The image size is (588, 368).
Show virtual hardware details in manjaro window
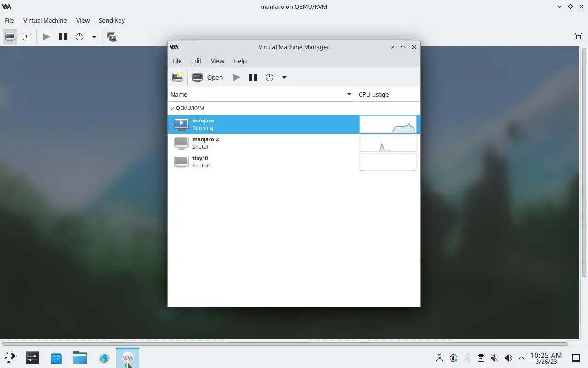(27, 37)
